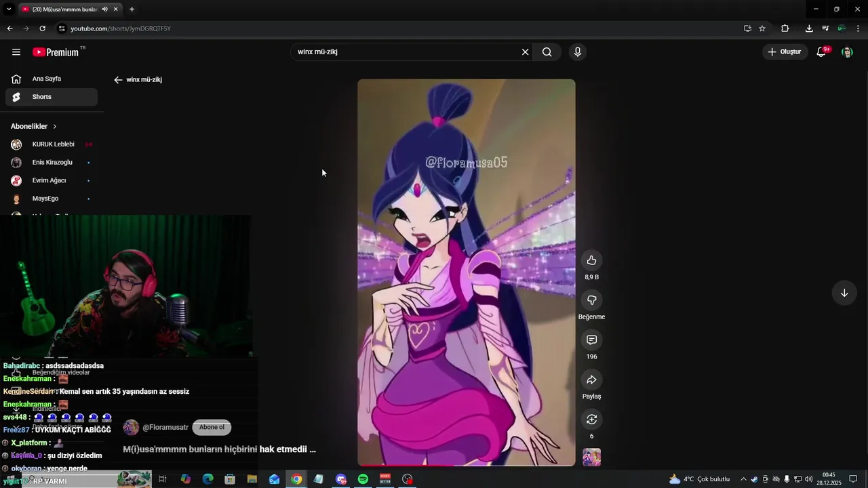Open Chrome extensions puzzle icon

[785, 28]
